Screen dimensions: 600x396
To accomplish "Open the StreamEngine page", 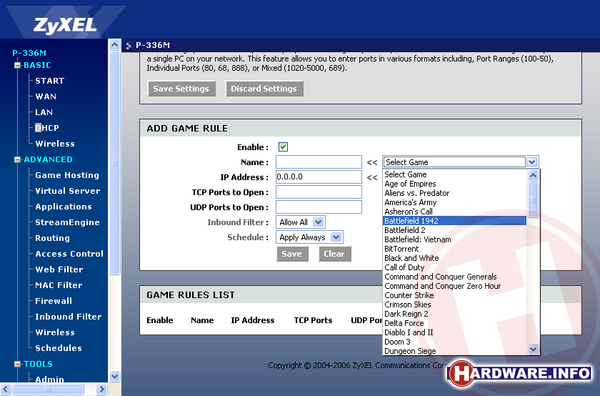I will coord(67,222).
